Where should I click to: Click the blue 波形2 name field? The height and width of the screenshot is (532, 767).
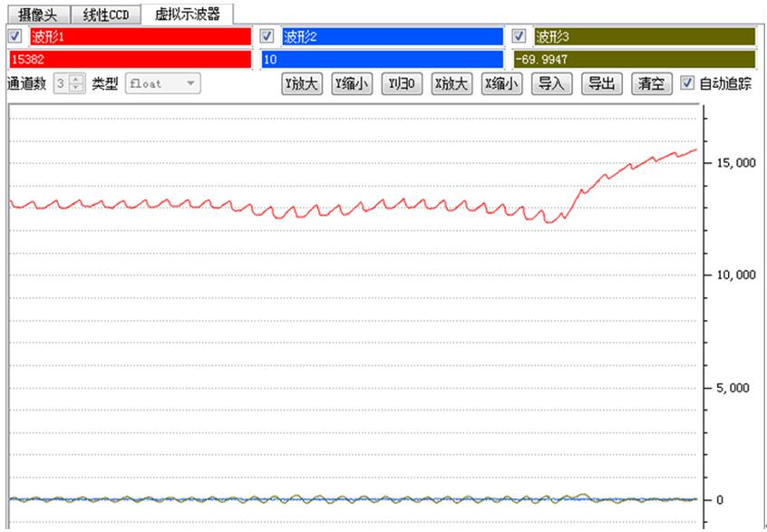click(393, 36)
